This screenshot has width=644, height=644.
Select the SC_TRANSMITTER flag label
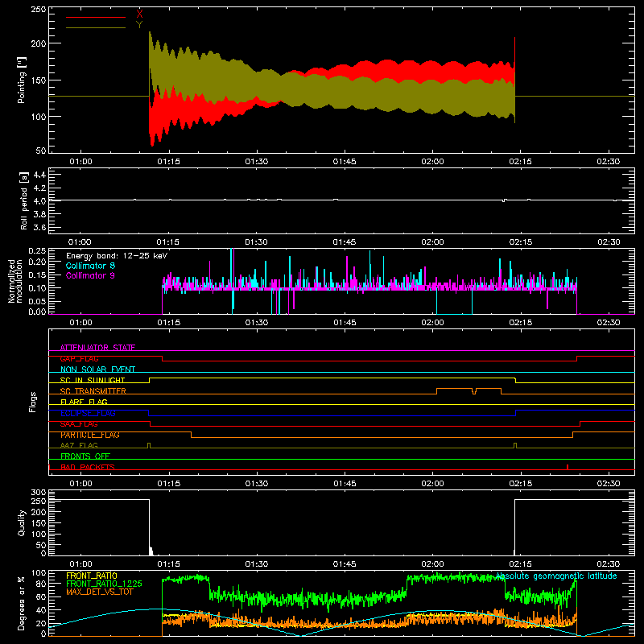[x=93, y=391]
